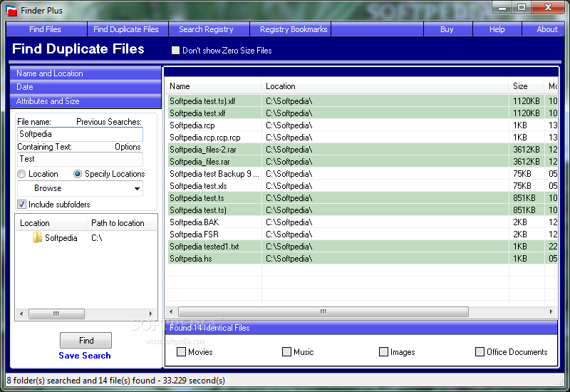Sort results by Size column
The image size is (570, 392).
[x=527, y=86]
